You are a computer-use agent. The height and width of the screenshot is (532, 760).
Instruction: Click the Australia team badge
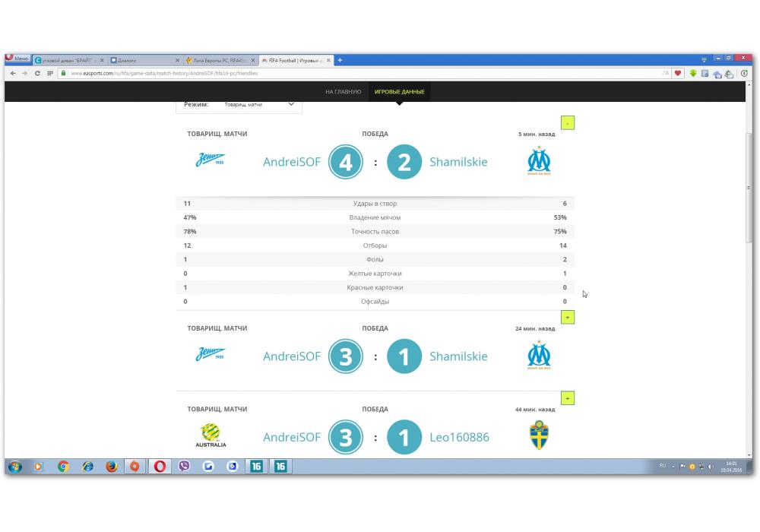click(211, 435)
